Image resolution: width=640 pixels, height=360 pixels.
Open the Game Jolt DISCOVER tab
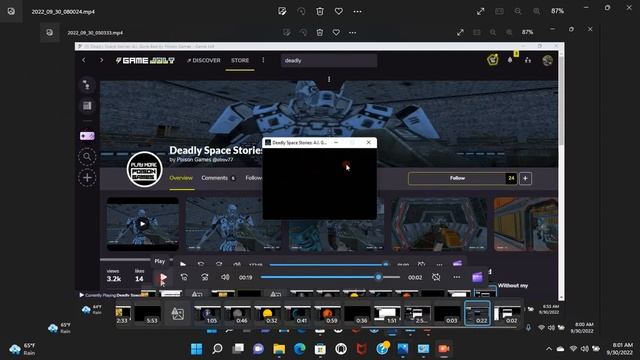tap(203, 60)
